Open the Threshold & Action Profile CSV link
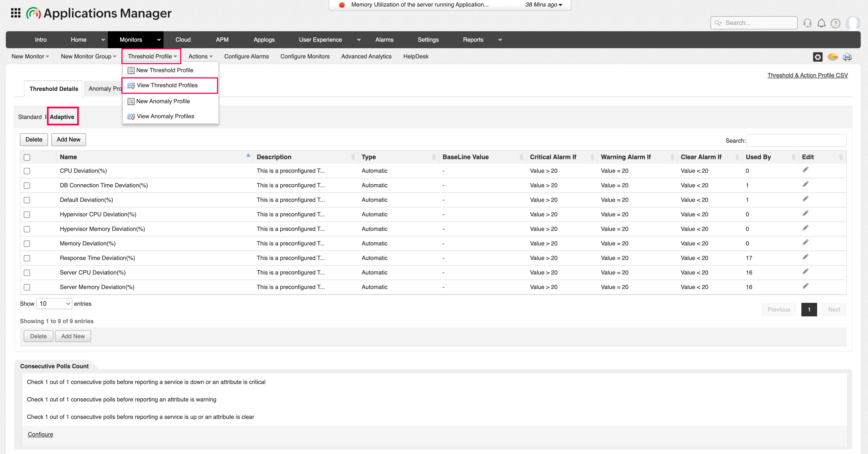The height and width of the screenshot is (454, 868). point(807,75)
